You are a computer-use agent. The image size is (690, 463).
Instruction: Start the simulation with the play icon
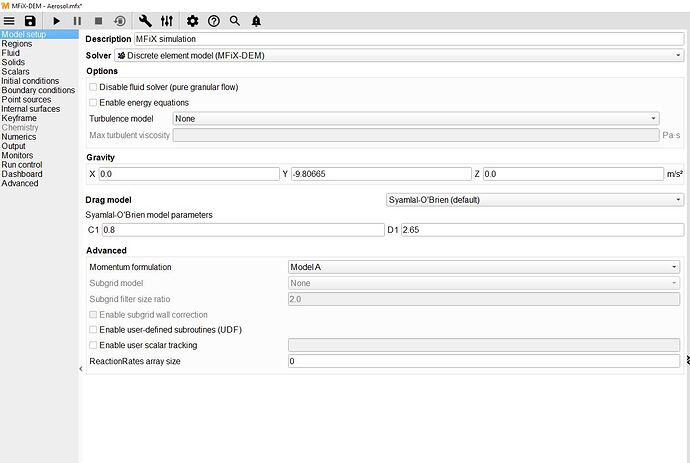56,21
